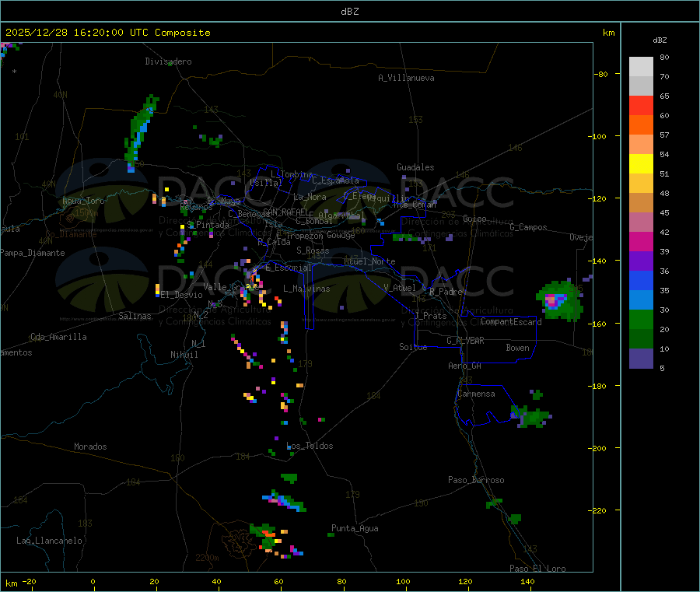Click the "R_Padre" label
Viewport: 700px width, 592px height.
tap(446, 292)
